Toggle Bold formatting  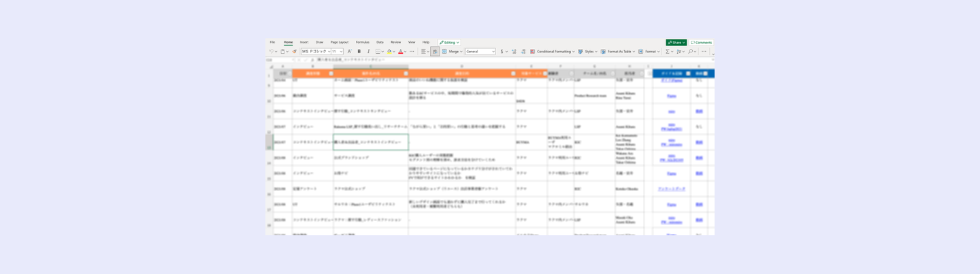click(x=359, y=52)
